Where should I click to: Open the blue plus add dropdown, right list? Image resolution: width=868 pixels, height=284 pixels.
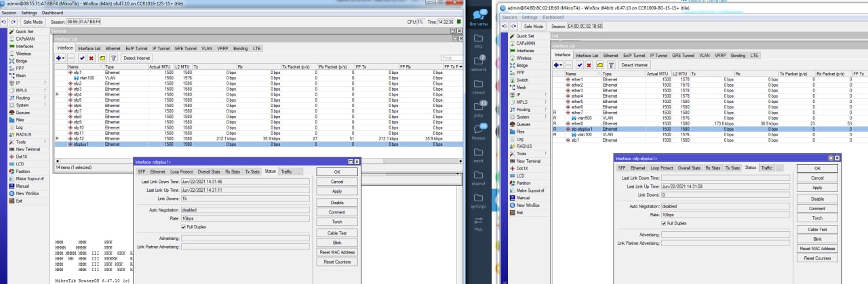click(558, 64)
